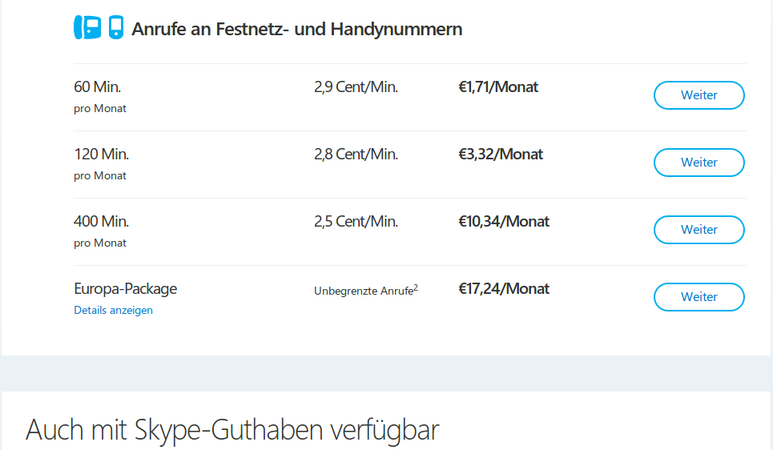Open the Details anzeigen link
Viewport: 773px width, 450px height.
(x=113, y=310)
